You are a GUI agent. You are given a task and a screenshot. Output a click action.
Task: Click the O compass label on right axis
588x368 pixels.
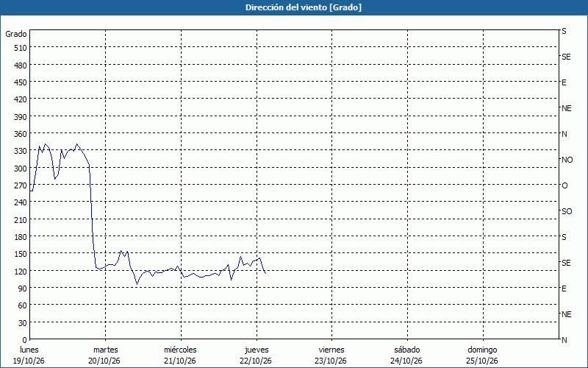(564, 185)
